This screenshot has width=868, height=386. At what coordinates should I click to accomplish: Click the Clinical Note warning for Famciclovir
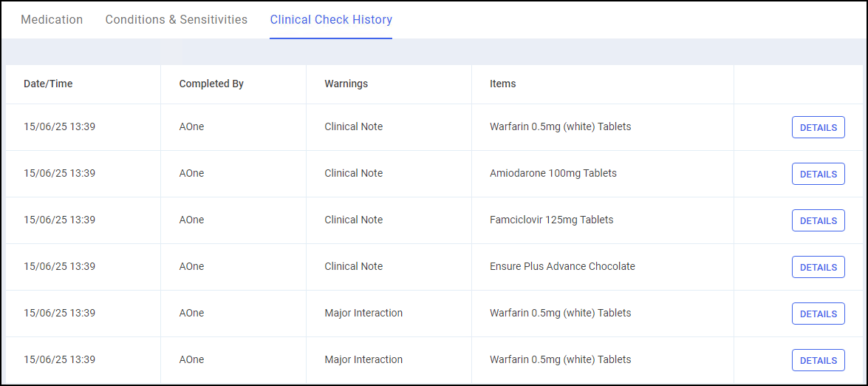click(353, 220)
